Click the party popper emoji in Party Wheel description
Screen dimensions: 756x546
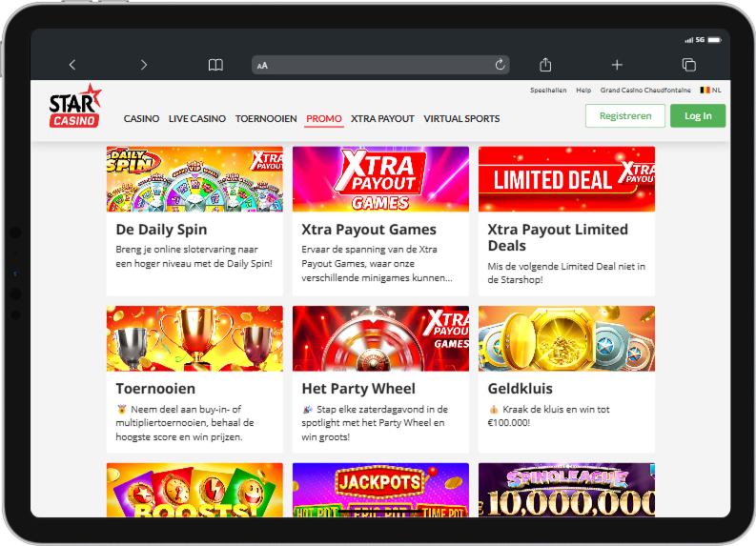[307, 409]
